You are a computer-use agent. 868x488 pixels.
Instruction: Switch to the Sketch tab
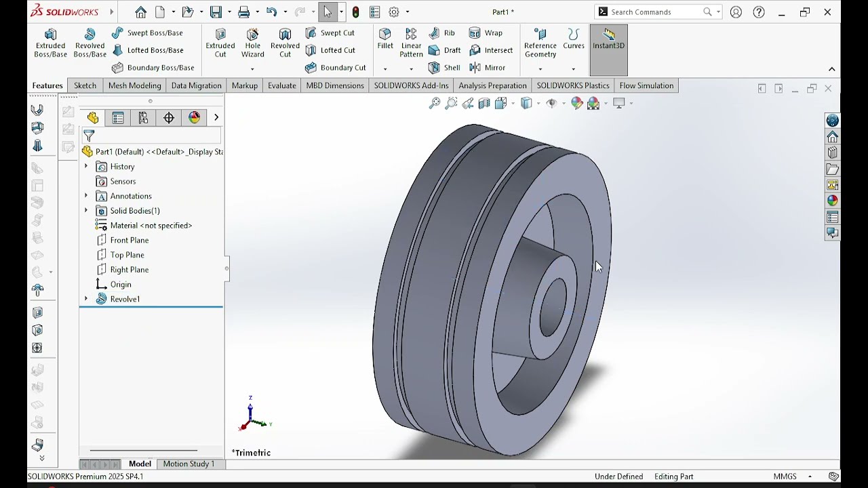coord(85,85)
